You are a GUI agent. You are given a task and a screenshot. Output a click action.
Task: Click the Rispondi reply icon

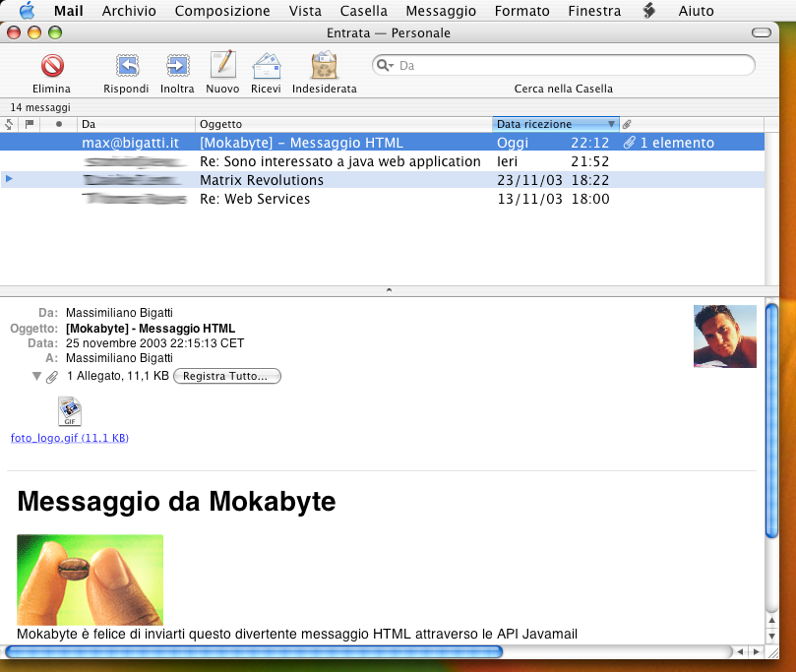[127, 66]
